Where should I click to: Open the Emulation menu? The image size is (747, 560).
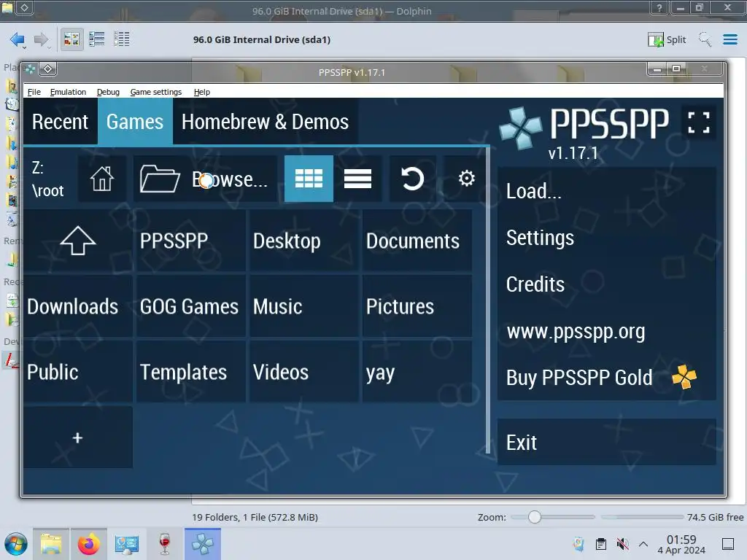click(x=68, y=92)
